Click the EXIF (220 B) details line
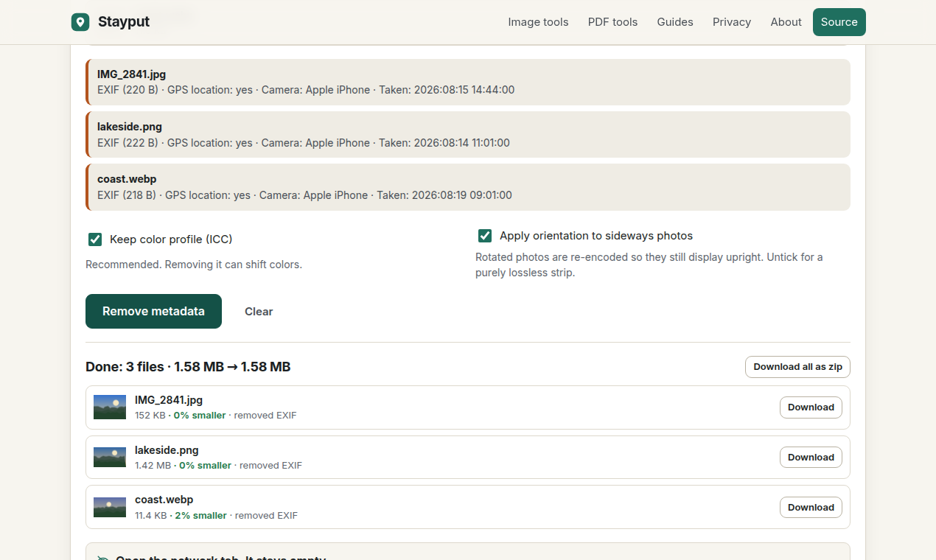Viewport: 936px width, 560px height. (306, 90)
